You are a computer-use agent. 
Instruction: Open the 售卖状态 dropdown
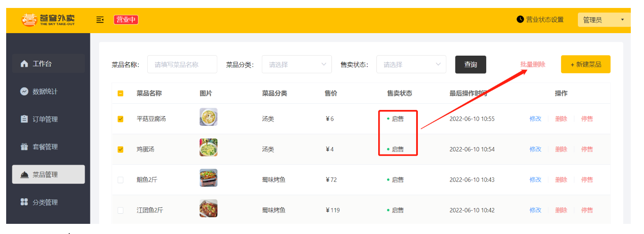click(411, 64)
